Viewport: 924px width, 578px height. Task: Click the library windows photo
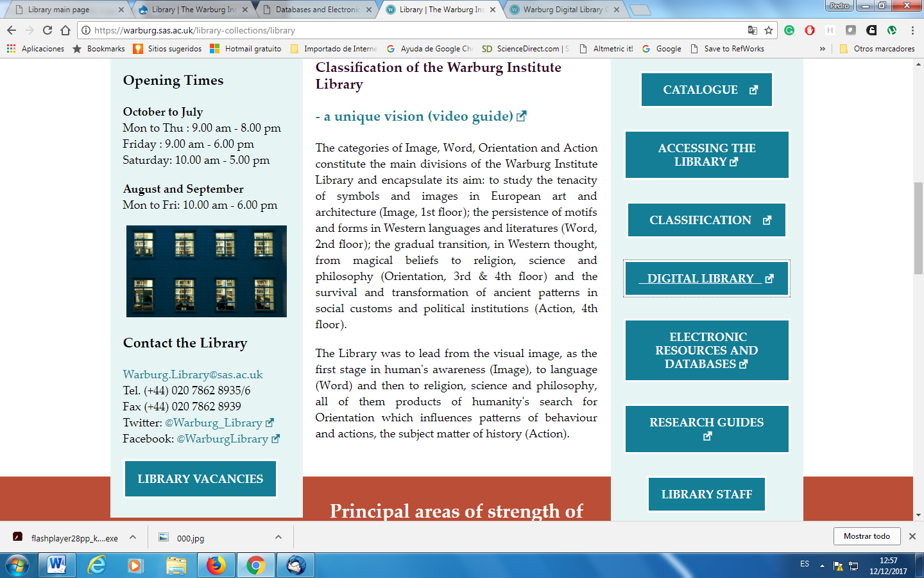point(206,271)
